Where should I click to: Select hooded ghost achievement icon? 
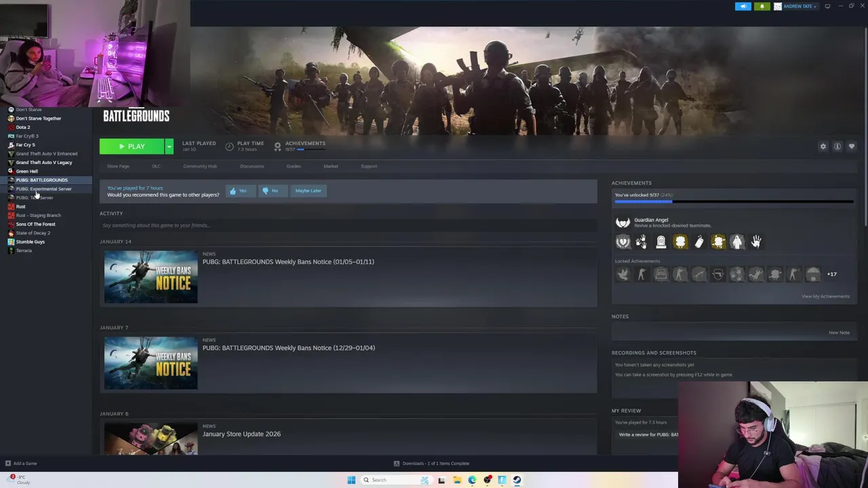click(737, 241)
